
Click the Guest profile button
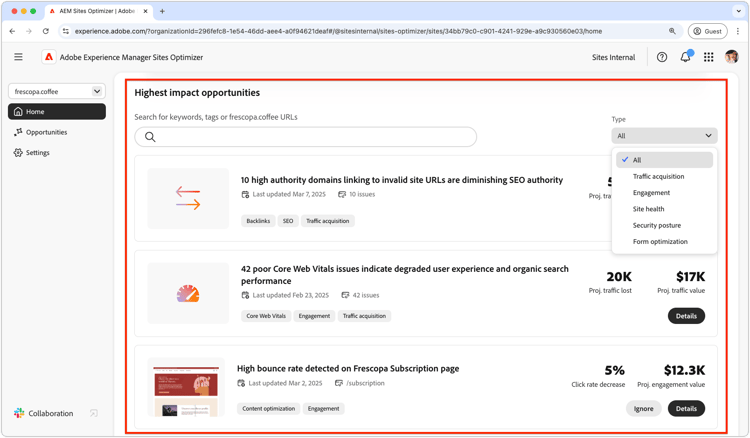(707, 31)
